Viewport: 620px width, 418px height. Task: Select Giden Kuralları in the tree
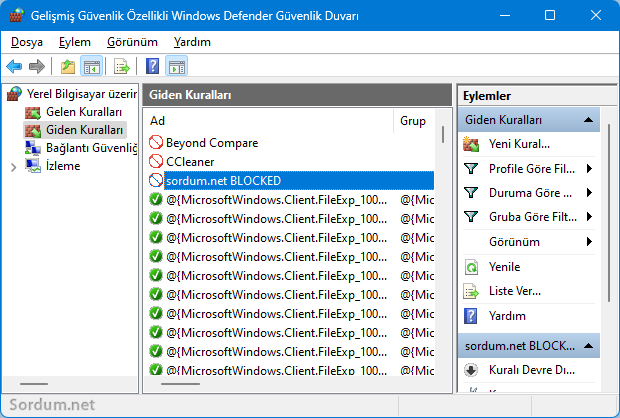84,130
